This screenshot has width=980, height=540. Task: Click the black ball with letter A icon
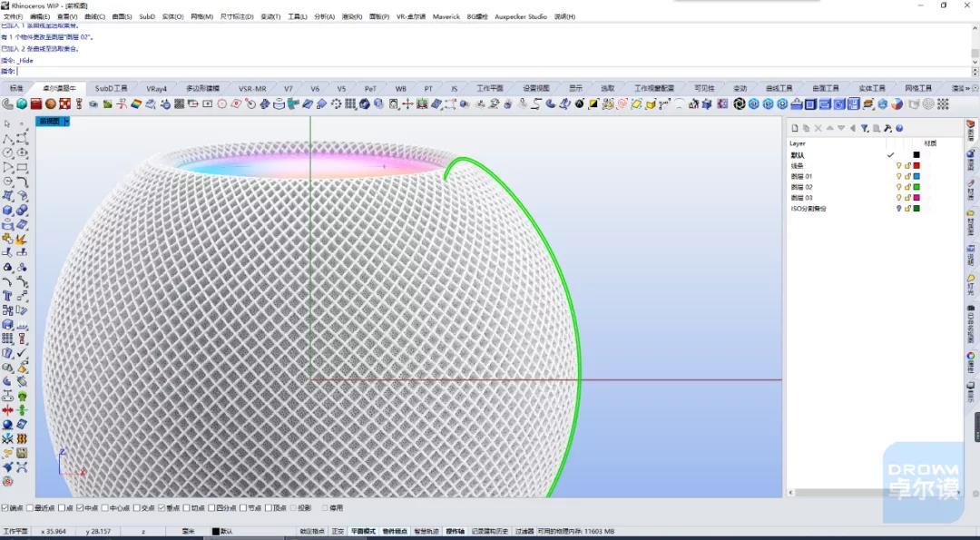(x=580, y=103)
